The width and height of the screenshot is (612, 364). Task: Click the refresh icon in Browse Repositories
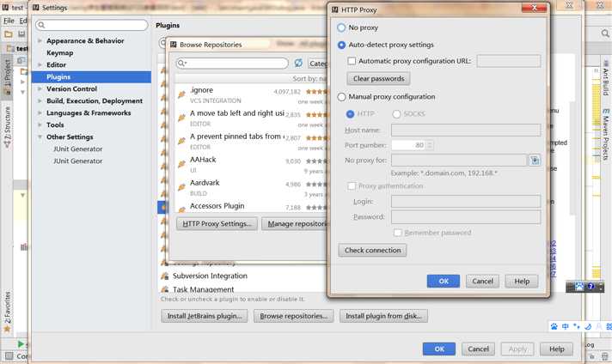point(298,63)
